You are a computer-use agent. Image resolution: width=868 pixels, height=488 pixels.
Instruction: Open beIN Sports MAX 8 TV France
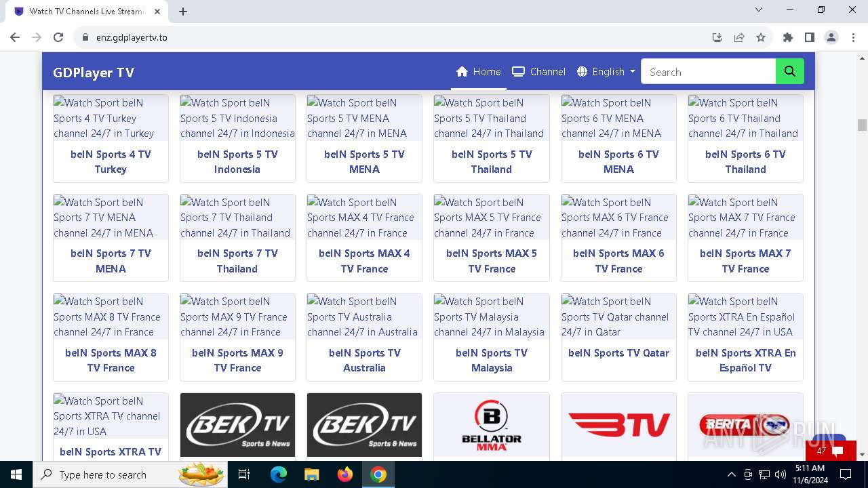111,361
